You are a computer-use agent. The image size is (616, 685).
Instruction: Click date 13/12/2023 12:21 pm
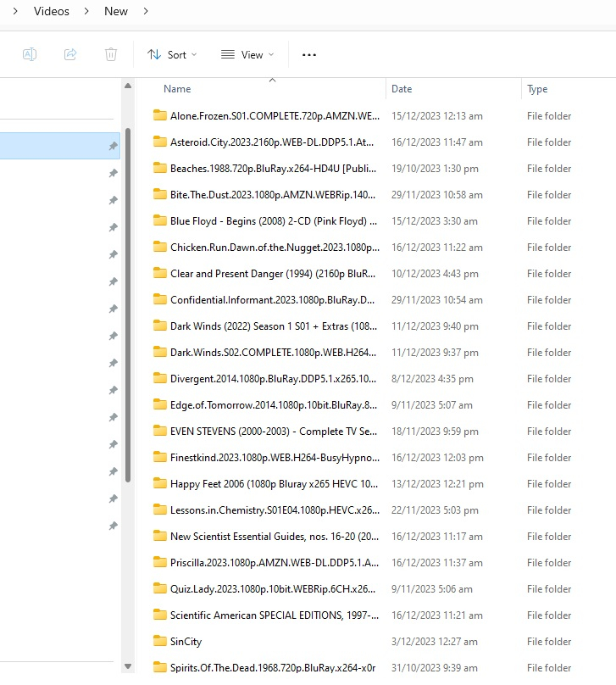coord(437,483)
